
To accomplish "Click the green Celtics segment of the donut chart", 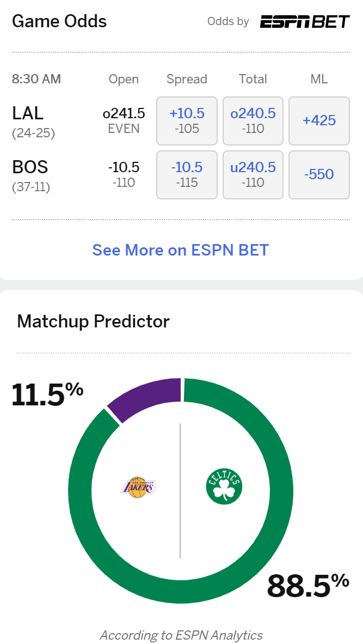I will (283, 523).
